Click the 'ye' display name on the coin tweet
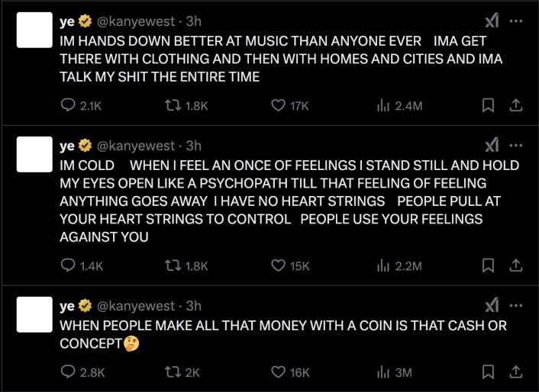Image resolution: width=539 pixels, height=392 pixels. coord(67,306)
